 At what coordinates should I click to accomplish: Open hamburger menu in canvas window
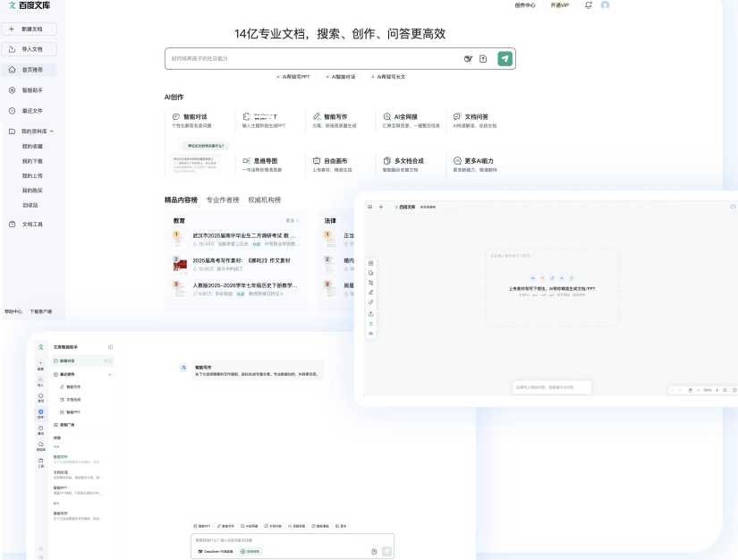[370, 207]
